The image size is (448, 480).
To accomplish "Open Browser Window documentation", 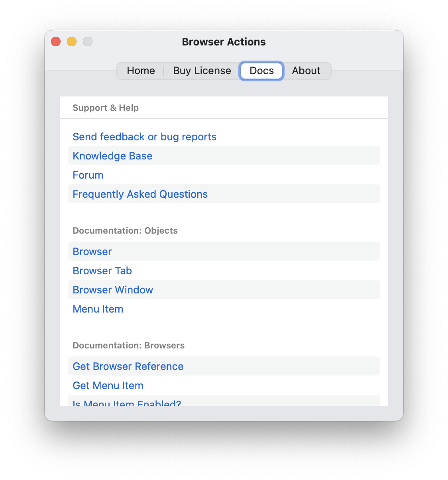I will pos(113,290).
